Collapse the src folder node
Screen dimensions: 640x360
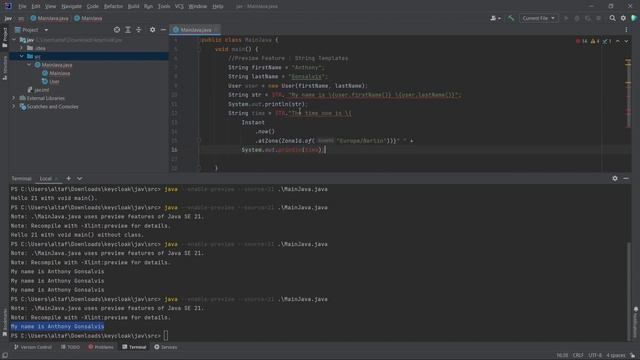point(22,56)
